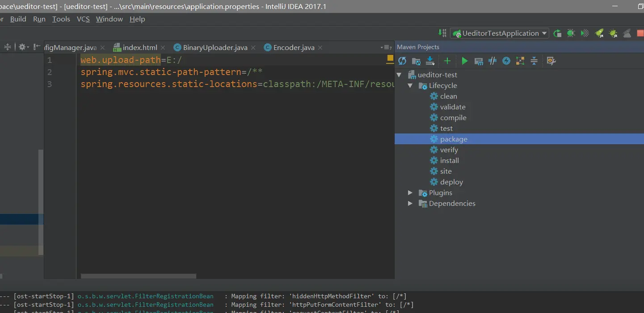Screen dimensions: 644x313
Task: Click the greyed-out icon left of Stop
Action: pos(627,33)
